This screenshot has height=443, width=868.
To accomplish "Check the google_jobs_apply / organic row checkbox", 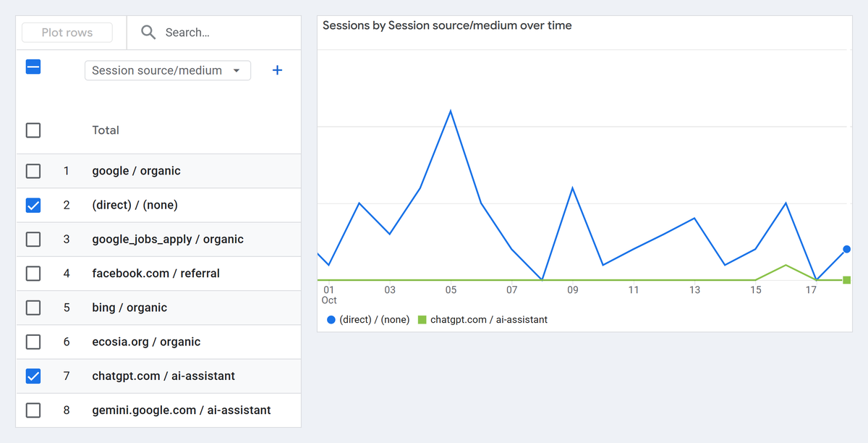I will (33, 239).
